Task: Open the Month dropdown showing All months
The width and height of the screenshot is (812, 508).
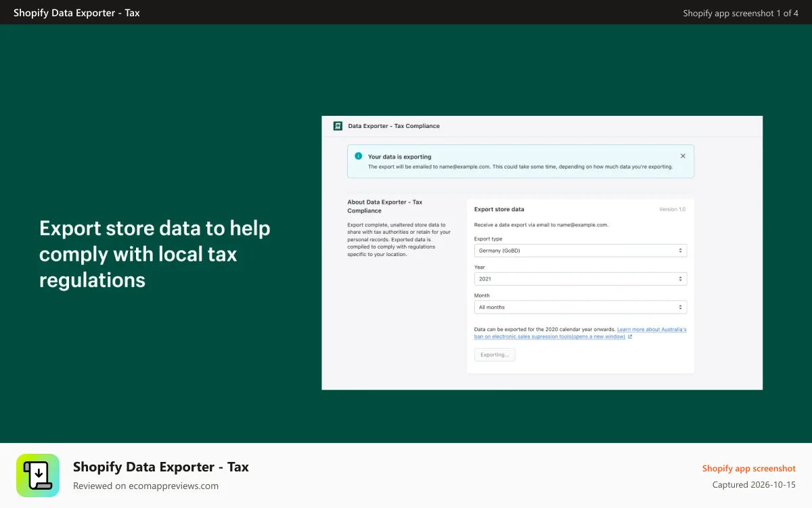Action: point(581,308)
